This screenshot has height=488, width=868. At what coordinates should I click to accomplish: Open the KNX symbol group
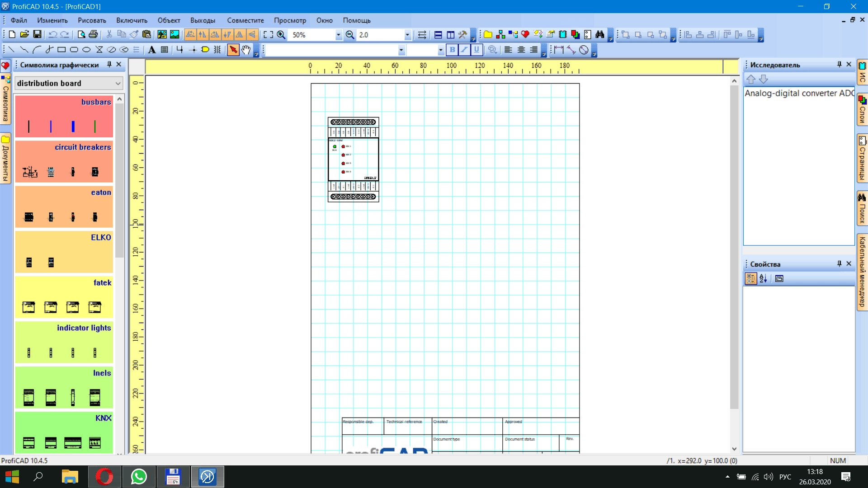(64, 432)
